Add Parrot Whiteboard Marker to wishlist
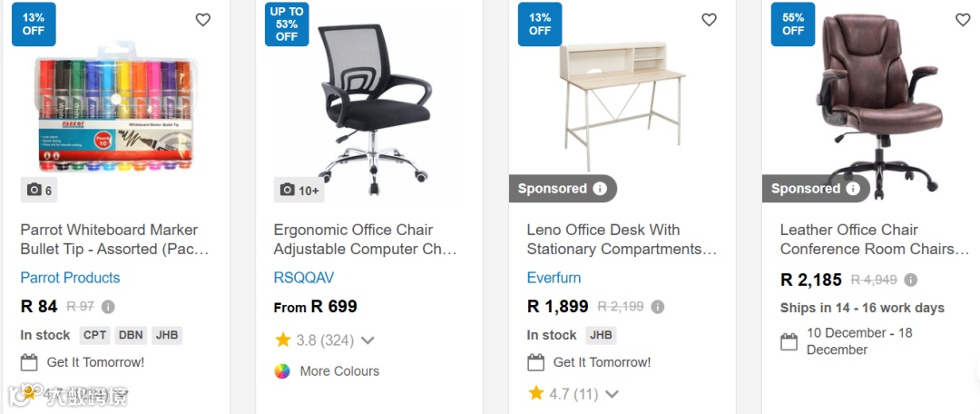980x414 pixels. (202, 20)
